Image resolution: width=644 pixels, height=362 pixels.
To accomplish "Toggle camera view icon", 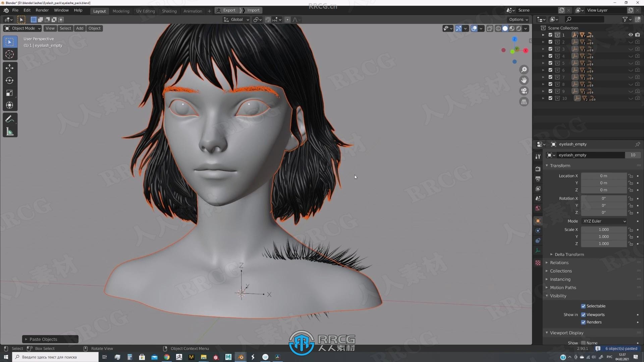I will [524, 91].
